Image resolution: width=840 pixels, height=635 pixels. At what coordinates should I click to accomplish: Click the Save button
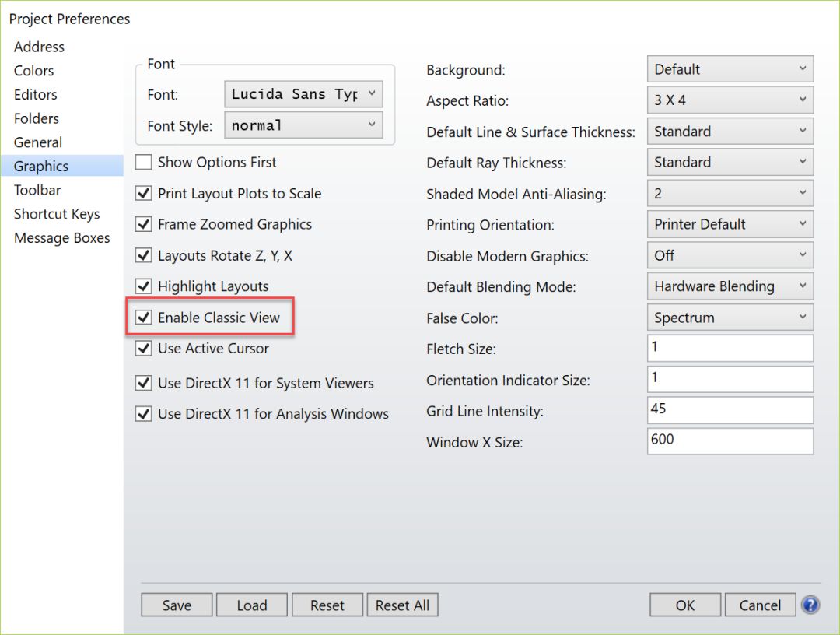click(177, 605)
